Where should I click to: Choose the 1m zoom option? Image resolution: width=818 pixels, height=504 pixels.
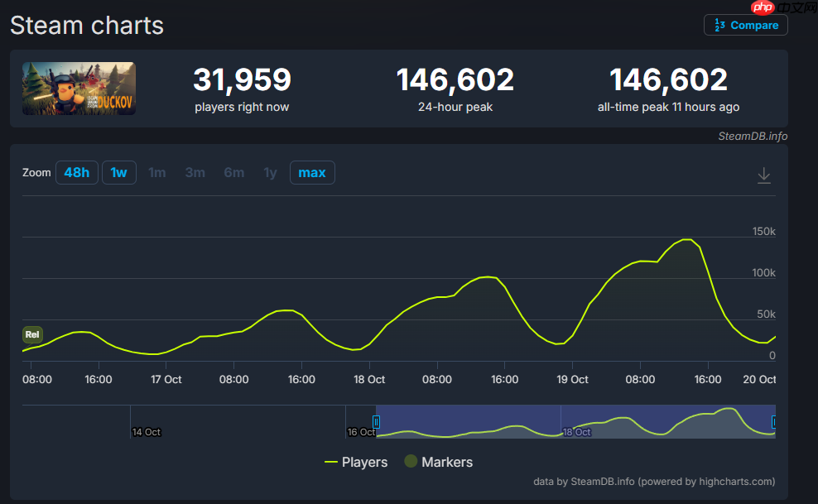coord(156,173)
